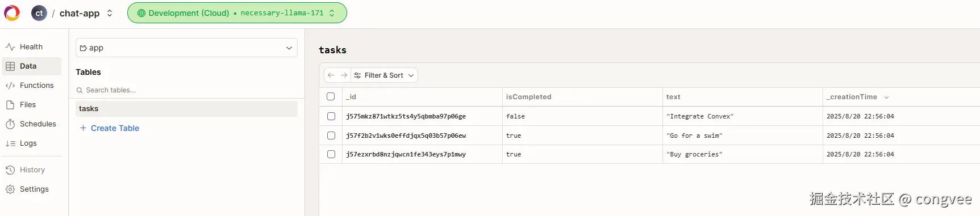980x216 pixels.
Task: Click the Filter & Sort sliders icon
Action: click(357, 75)
